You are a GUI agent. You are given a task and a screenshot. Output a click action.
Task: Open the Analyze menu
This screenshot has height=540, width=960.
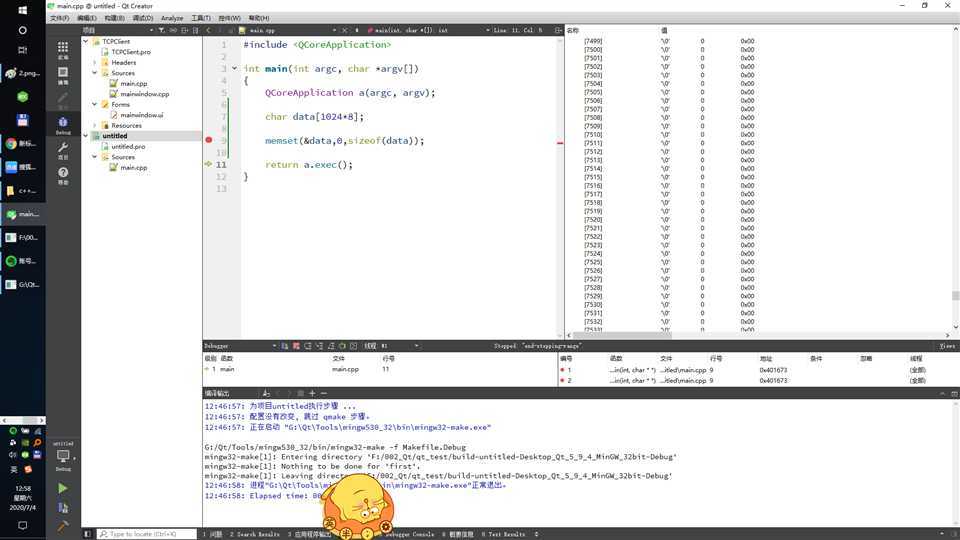click(172, 18)
